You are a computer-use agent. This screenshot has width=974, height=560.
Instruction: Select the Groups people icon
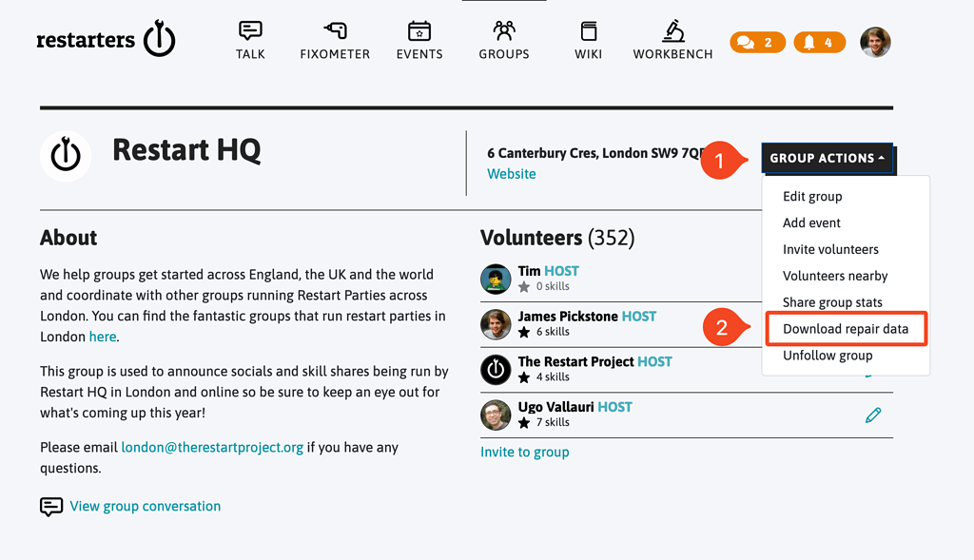tap(503, 31)
